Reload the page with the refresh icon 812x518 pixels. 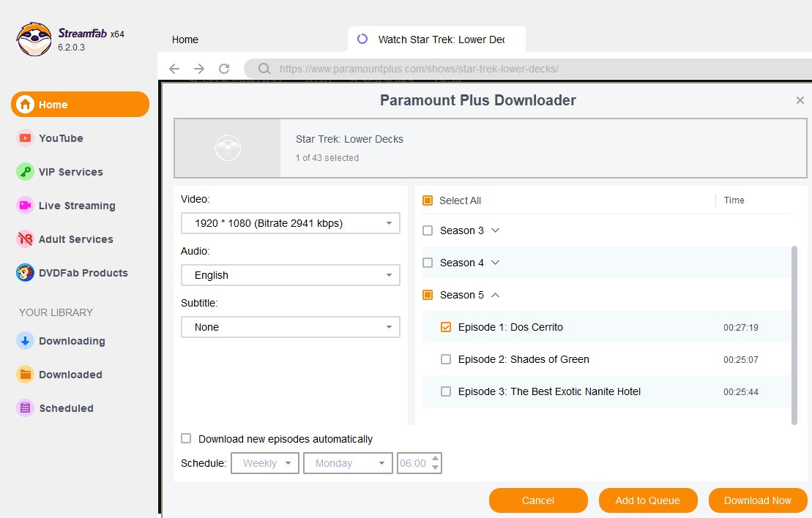(x=224, y=69)
